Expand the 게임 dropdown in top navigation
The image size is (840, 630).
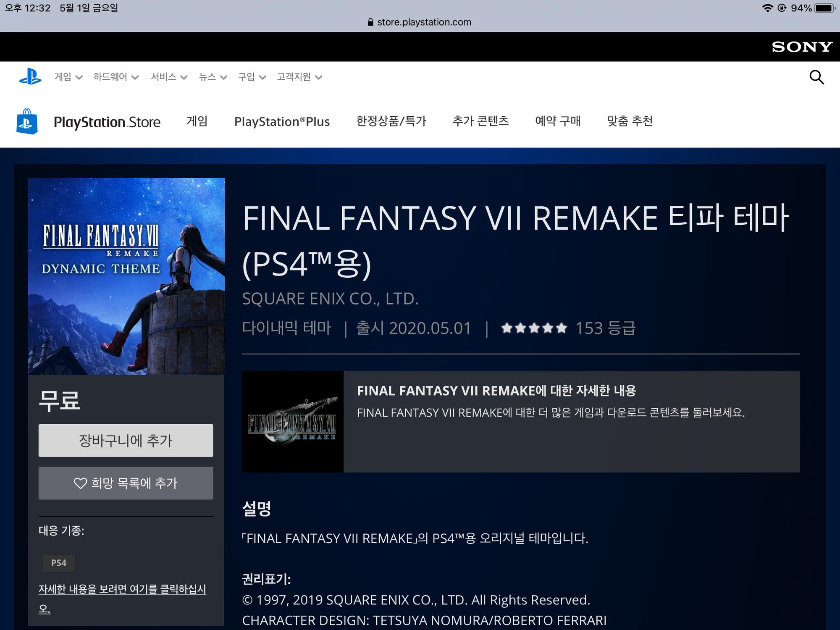[68, 77]
